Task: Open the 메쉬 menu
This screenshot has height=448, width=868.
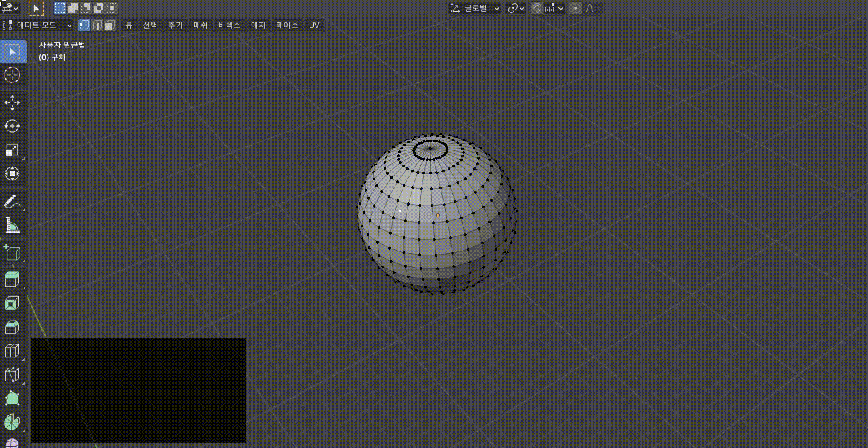Action: pos(201,25)
